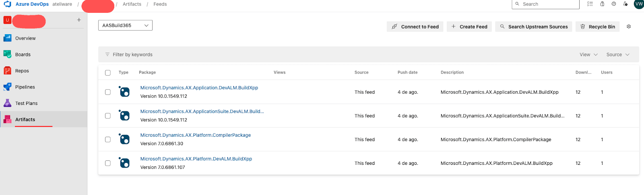Select Pipelines in the sidebar

point(43,87)
